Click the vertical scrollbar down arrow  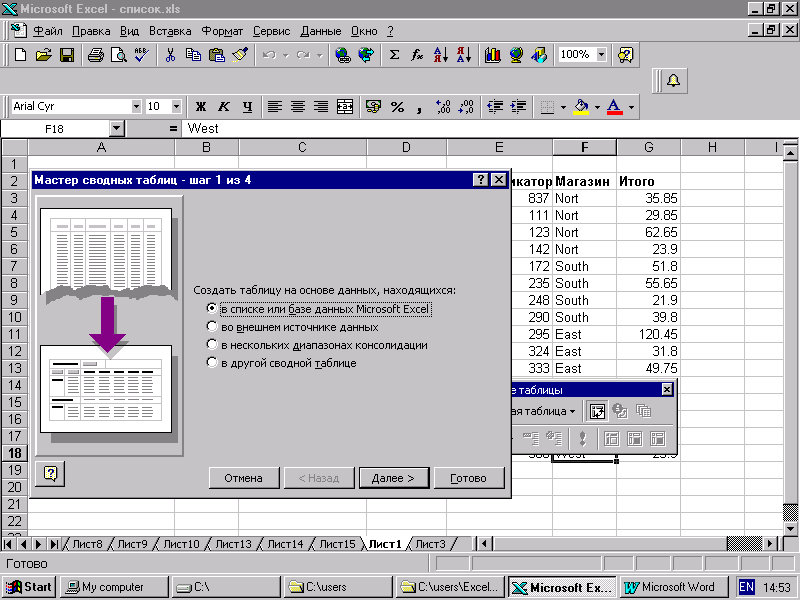pos(790,529)
